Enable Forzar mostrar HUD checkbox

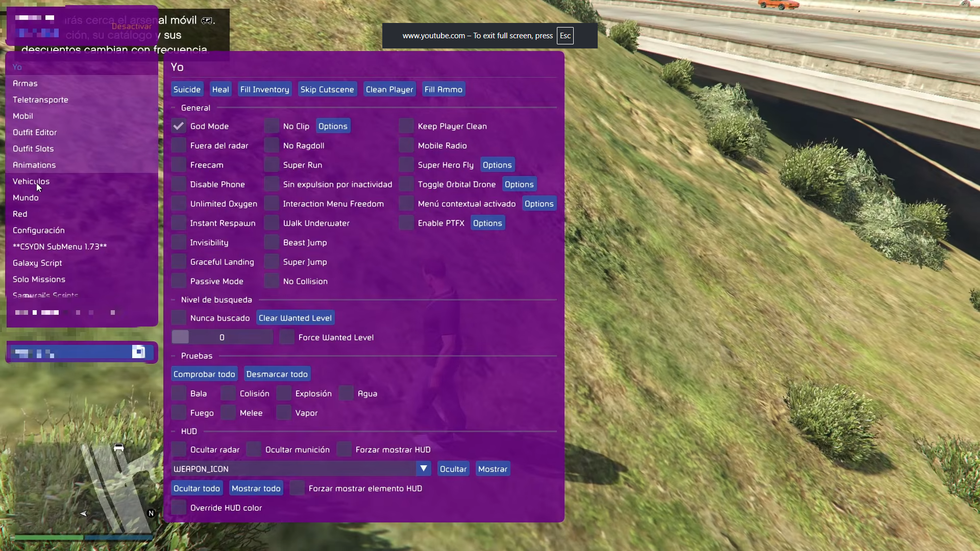(344, 449)
